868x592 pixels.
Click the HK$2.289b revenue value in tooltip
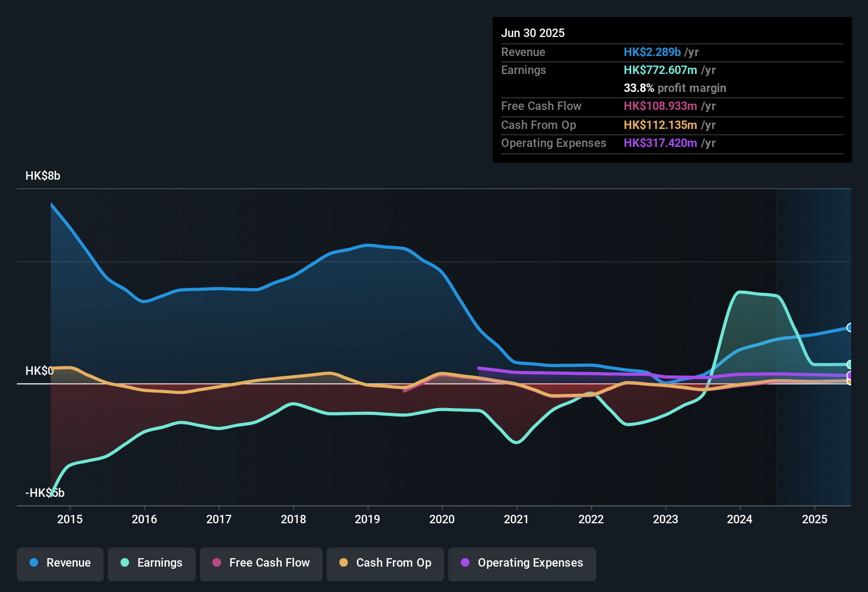(x=652, y=52)
